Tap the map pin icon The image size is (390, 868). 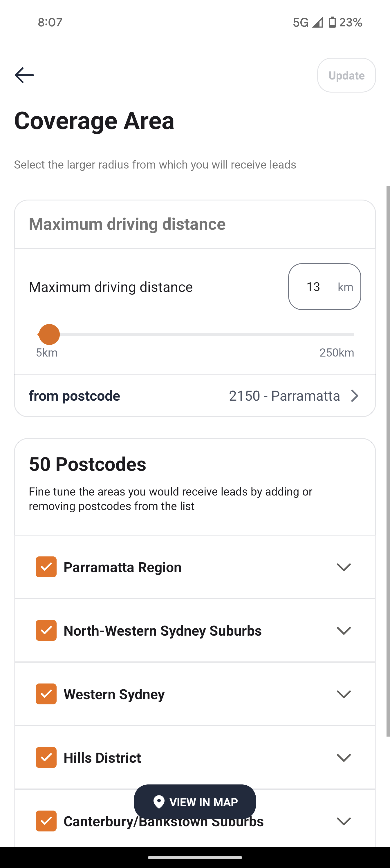point(159,802)
